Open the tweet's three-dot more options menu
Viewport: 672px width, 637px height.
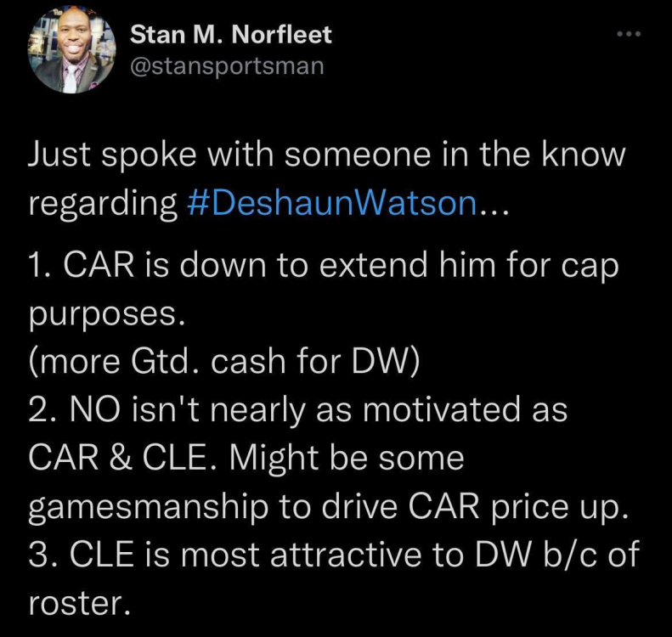click(627, 34)
